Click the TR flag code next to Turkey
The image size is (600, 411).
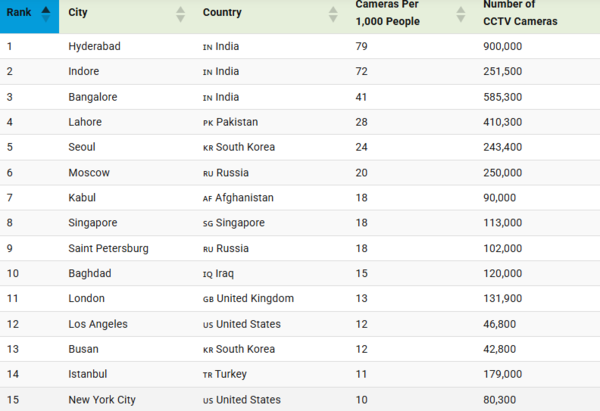coord(208,374)
